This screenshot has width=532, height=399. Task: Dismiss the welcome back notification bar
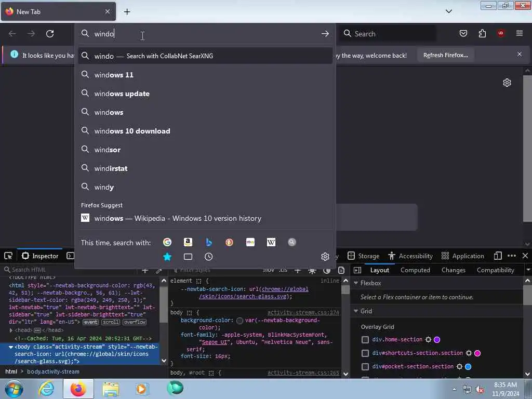(x=520, y=54)
